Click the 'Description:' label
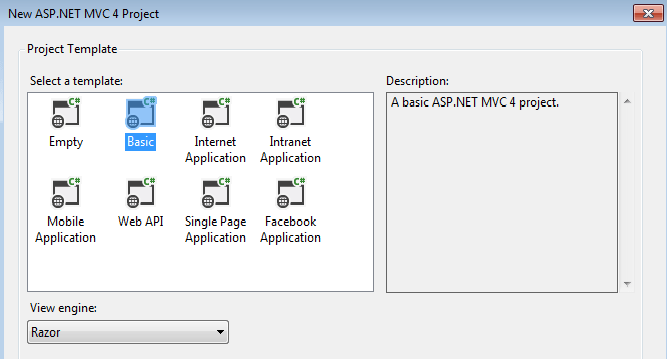667x360 pixels. tap(417, 81)
